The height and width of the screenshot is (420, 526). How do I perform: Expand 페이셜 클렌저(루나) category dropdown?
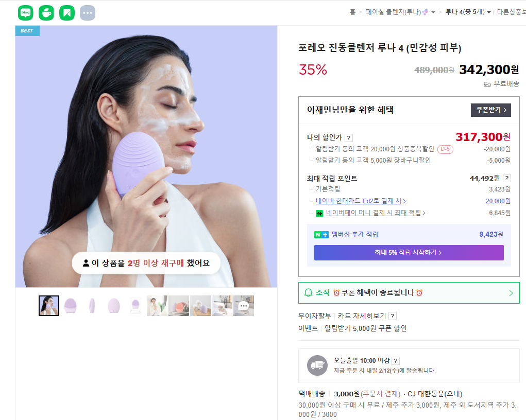[x=433, y=12]
